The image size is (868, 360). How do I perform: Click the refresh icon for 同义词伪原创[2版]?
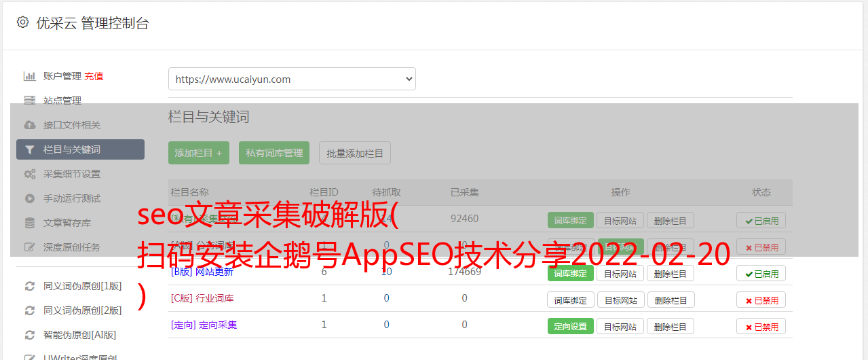tap(30, 310)
